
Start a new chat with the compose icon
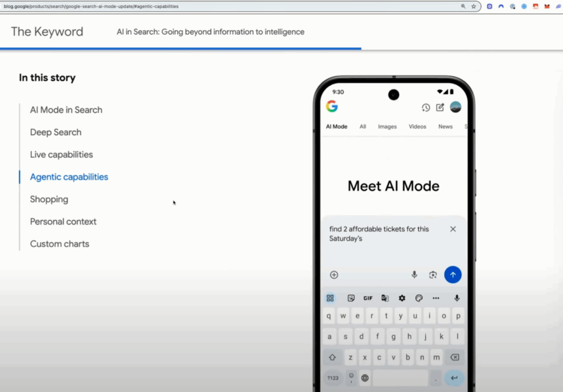[x=440, y=107]
